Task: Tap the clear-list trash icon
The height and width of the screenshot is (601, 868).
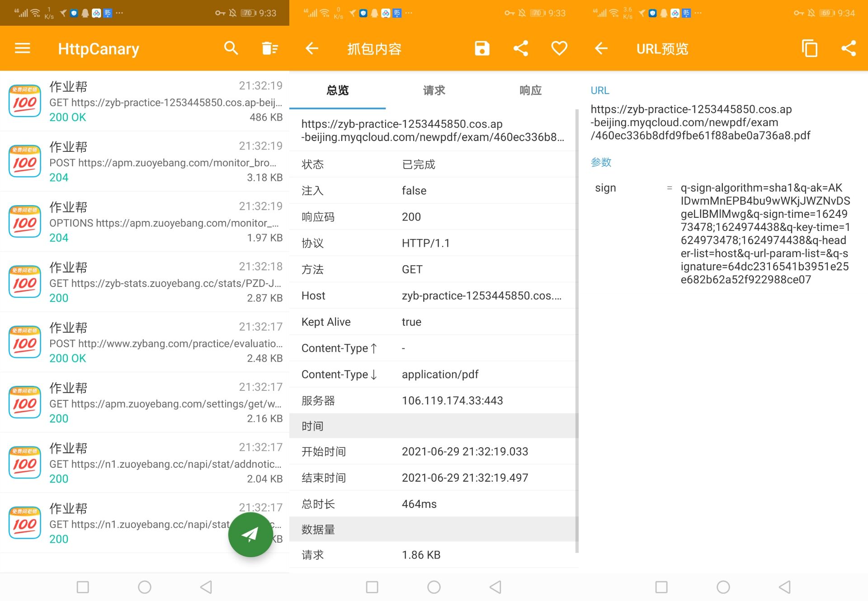Action: (270, 48)
